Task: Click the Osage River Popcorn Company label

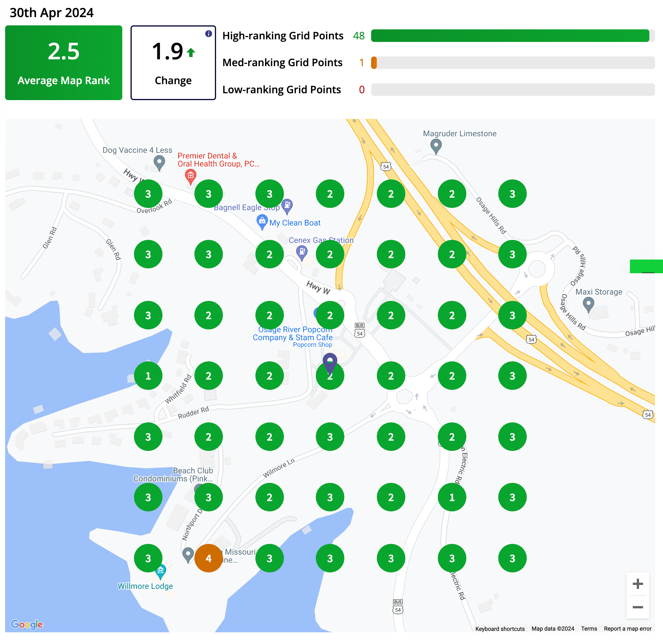Action: coord(293,333)
